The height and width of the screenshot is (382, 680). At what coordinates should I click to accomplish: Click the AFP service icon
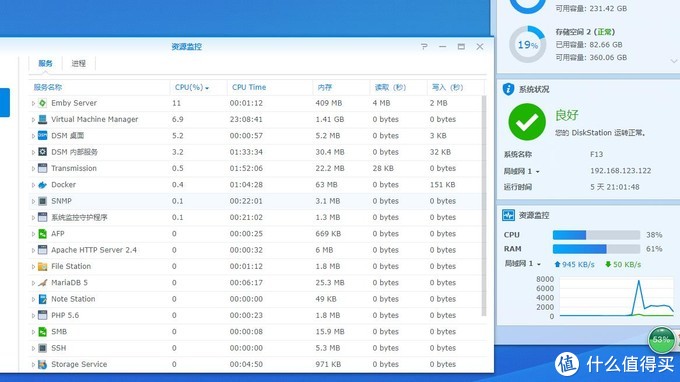(x=42, y=234)
